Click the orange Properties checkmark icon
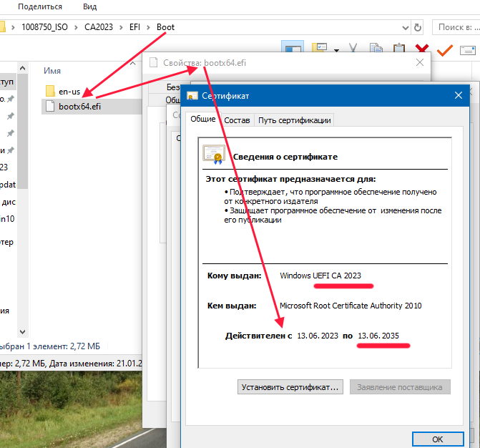Image resolution: width=480 pixels, height=448 pixels. [445, 50]
